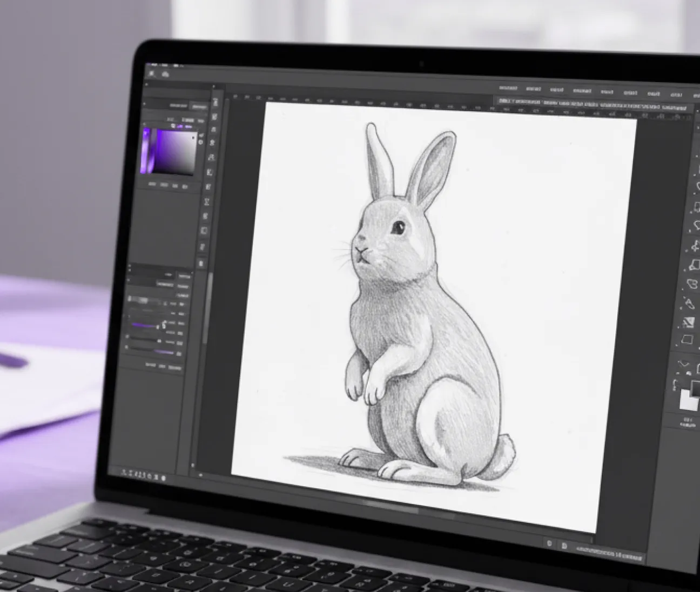
Task: Click the cloud icon in the top-left bar
Action: coord(165,75)
